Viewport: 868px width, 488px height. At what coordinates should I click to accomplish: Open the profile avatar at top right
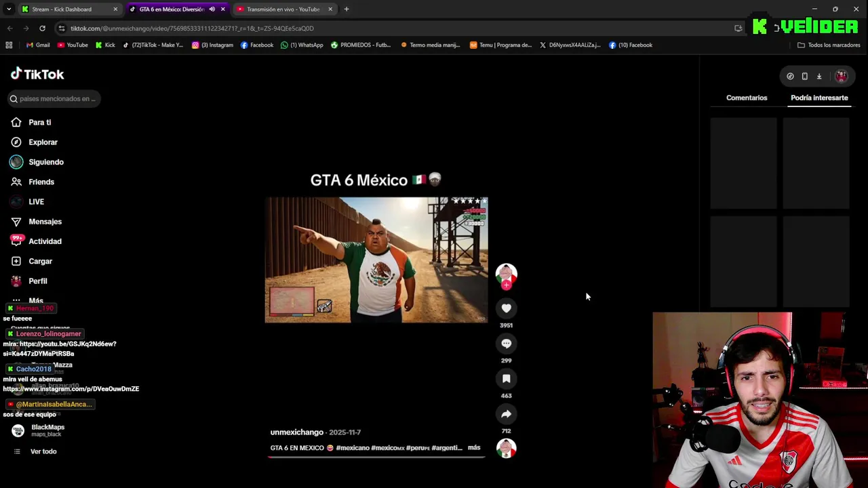[x=841, y=77]
